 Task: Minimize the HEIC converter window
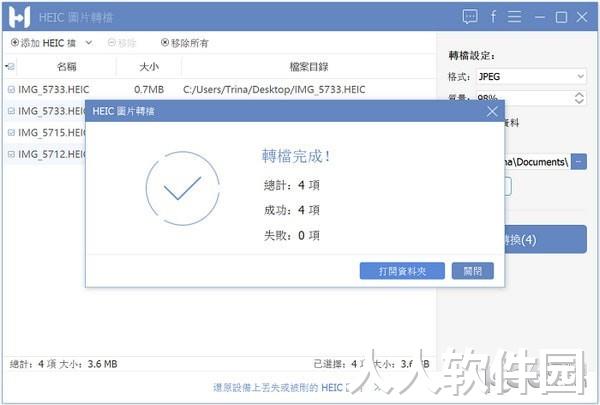tap(540, 17)
